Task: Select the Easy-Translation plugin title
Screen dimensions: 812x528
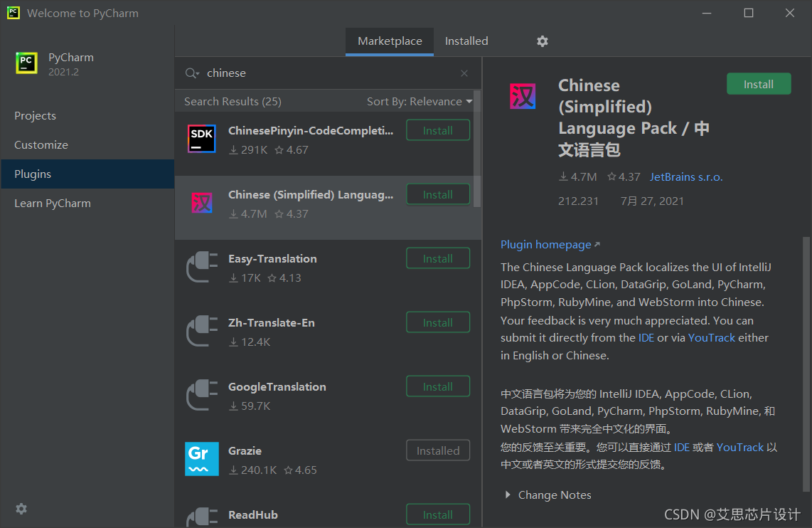Action: click(272, 258)
